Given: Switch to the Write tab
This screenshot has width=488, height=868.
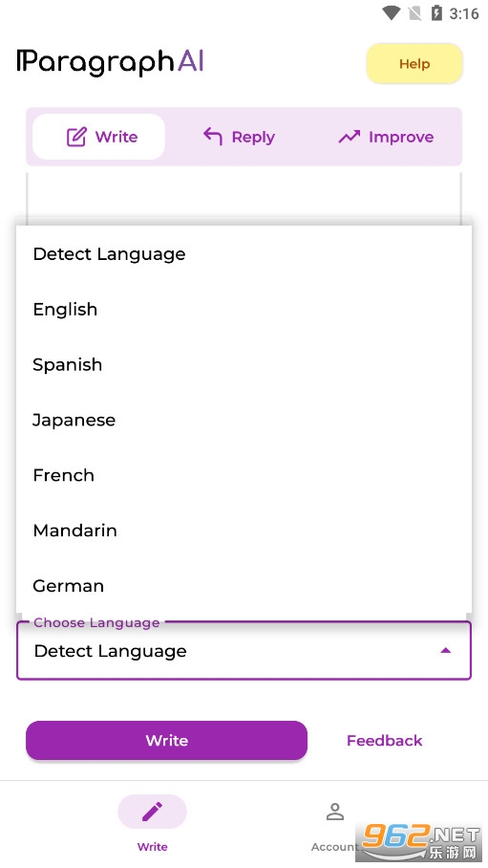Looking at the screenshot, I should (98, 137).
